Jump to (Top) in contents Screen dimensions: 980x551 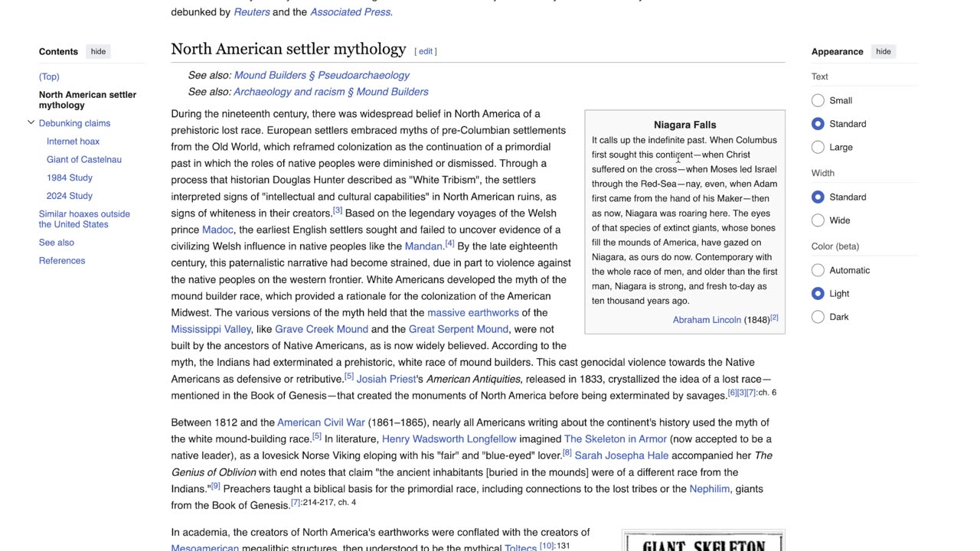[x=49, y=77]
